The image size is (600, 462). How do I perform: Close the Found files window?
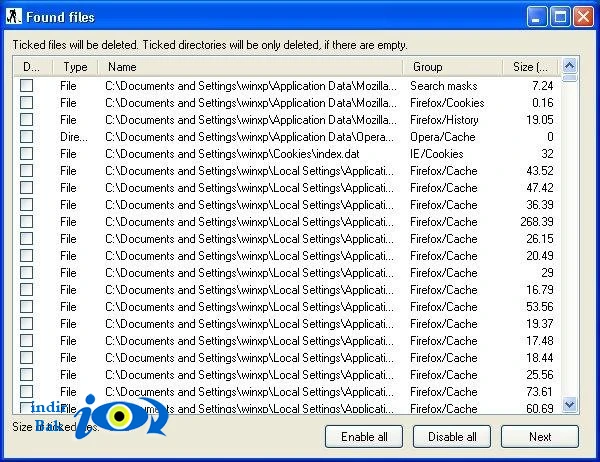click(x=584, y=17)
